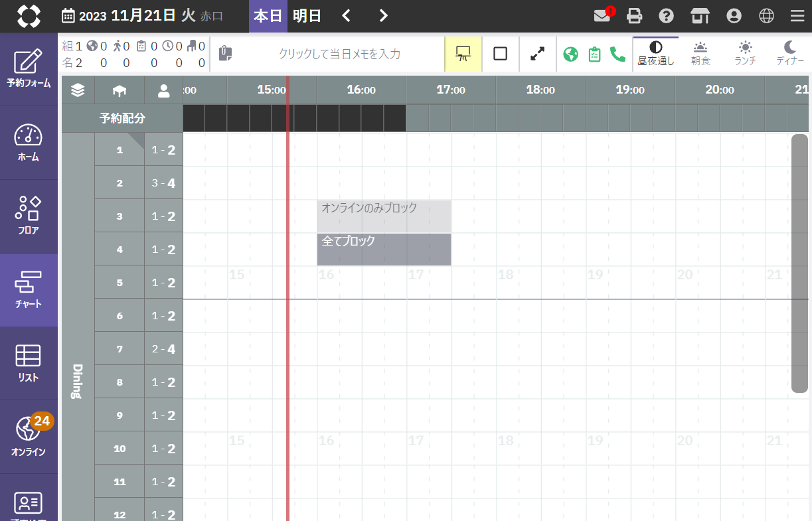Click the language globe icon
The image size is (812, 521).
pos(766,16)
